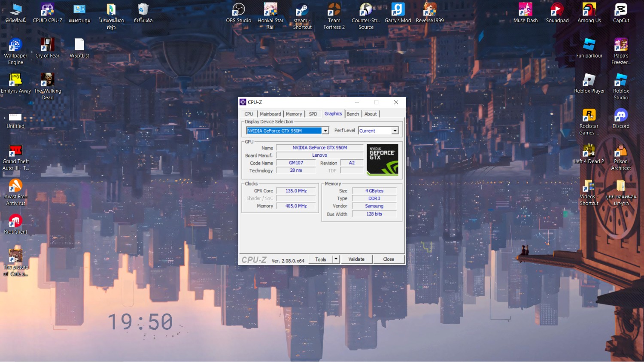Open Papa's Freezeria desktop icon
The height and width of the screenshot is (362, 644).
pos(621,52)
